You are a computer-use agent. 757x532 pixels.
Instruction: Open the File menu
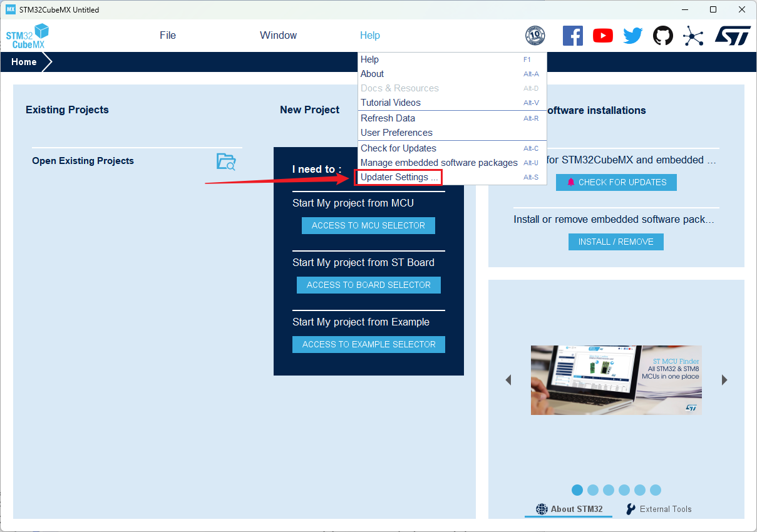pyautogui.click(x=168, y=36)
